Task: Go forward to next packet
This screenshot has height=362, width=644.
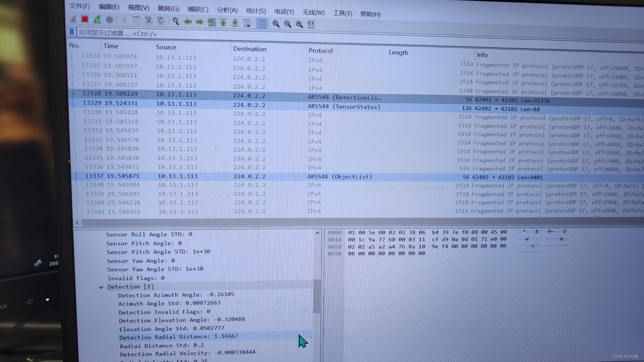Action: [200, 22]
